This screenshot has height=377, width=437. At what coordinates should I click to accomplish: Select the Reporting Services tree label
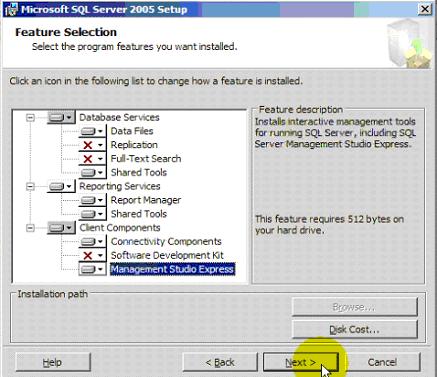click(120, 186)
